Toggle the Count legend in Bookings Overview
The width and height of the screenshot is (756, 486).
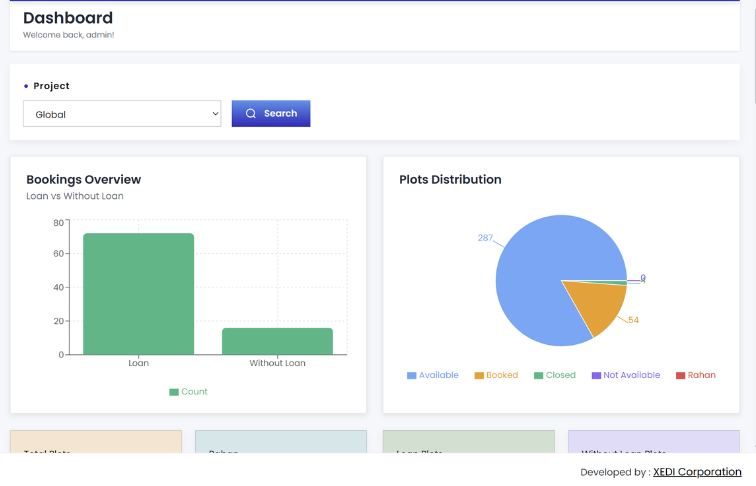[x=189, y=392]
